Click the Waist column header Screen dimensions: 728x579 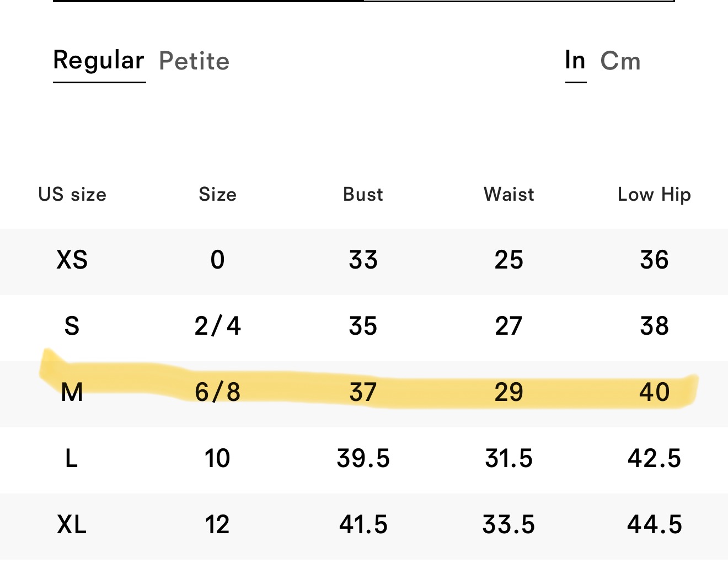pos(508,194)
